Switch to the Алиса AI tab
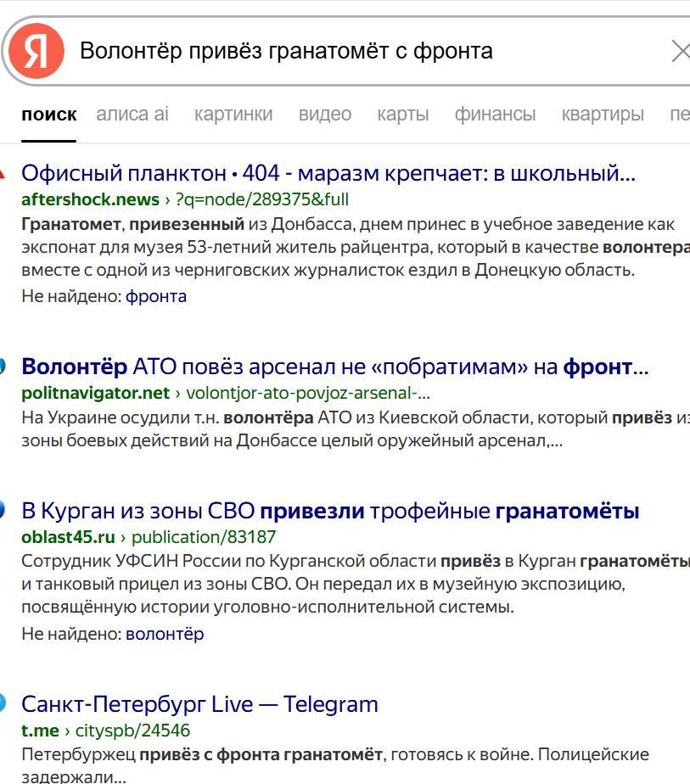Image resolution: width=690 pixels, height=784 pixels. tap(132, 114)
